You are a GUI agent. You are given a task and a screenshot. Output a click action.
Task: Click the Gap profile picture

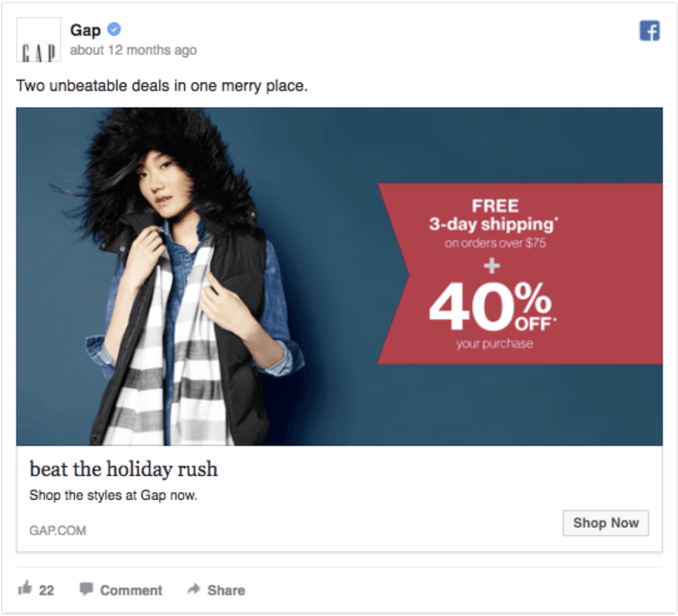[x=39, y=40]
